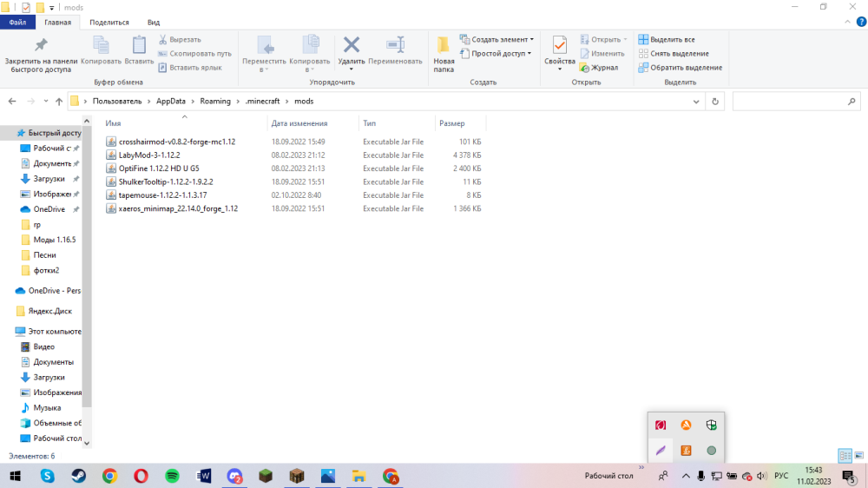Open the Музыка folder in the sidebar
Image resolution: width=868 pixels, height=488 pixels.
pos(47,408)
